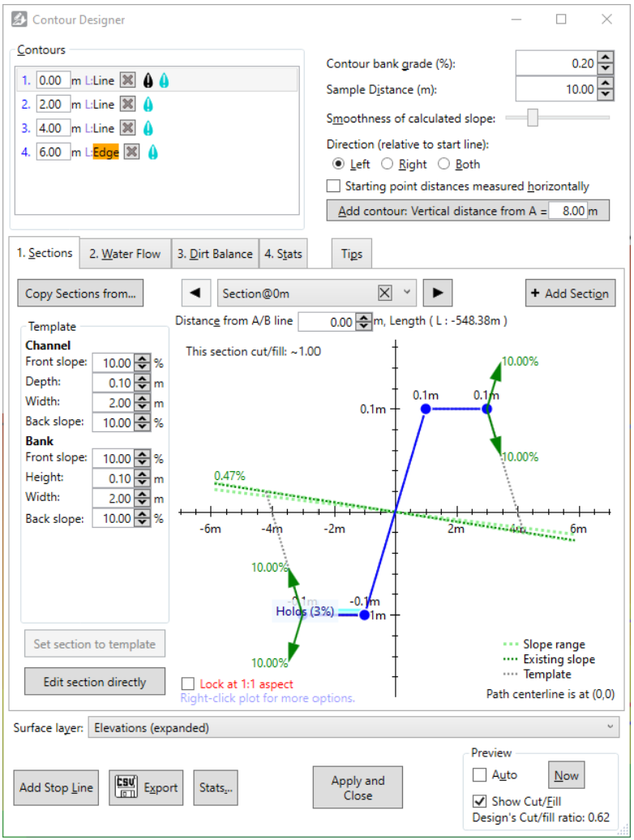Toggle Lock at 1:1 aspect checkbox
The image size is (634, 840).
tap(188, 684)
